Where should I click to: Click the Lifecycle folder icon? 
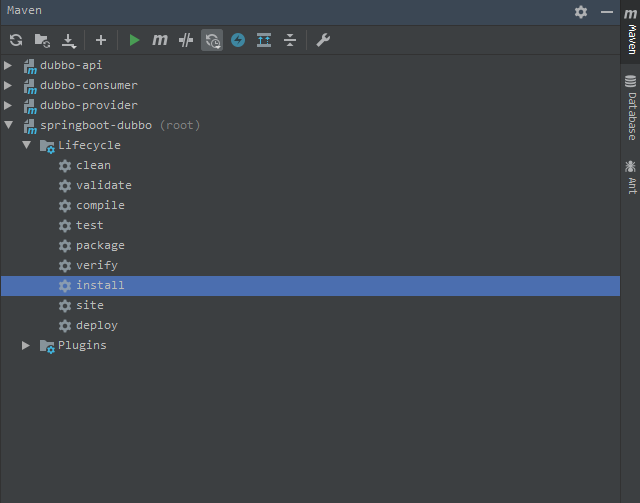point(47,146)
